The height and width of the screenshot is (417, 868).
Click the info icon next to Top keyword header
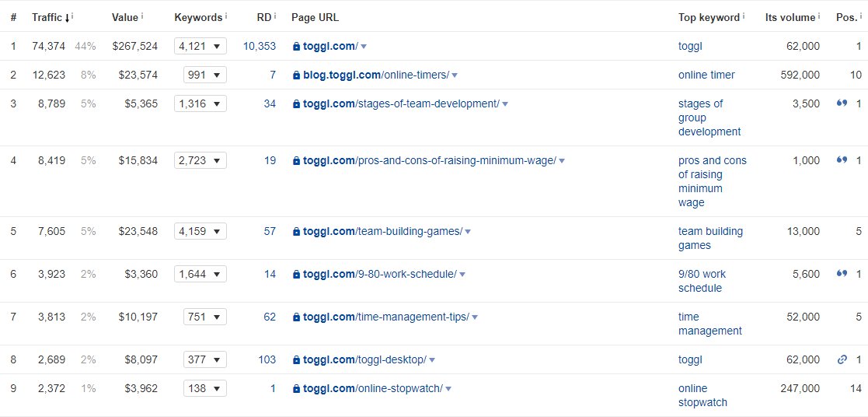pyautogui.click(x=744, y=16)
